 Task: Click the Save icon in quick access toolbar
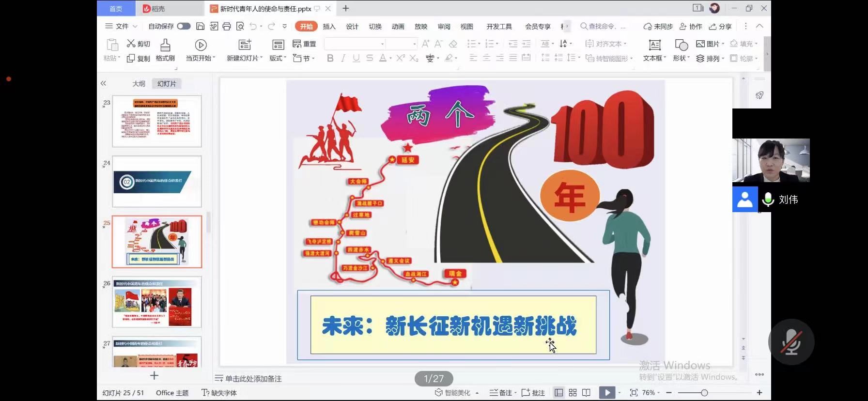pyautogui.click(x=200, y=26)
